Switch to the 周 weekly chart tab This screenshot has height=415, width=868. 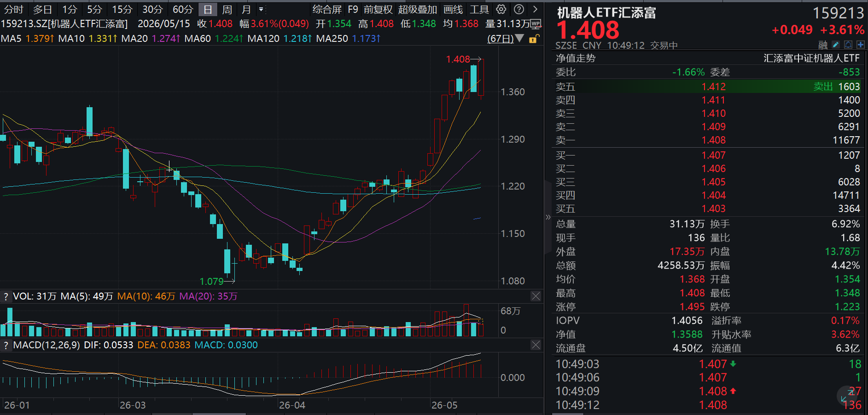click(x=227, y=9)
